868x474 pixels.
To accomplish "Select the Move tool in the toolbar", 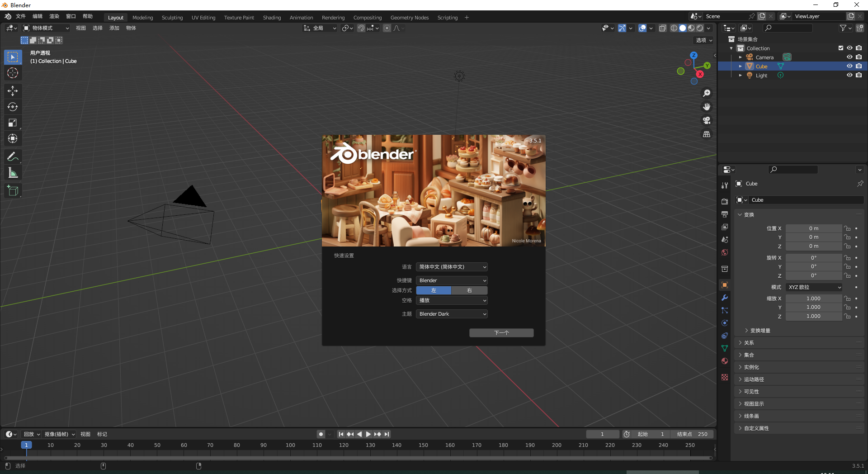I will click(x=13, y=91).
